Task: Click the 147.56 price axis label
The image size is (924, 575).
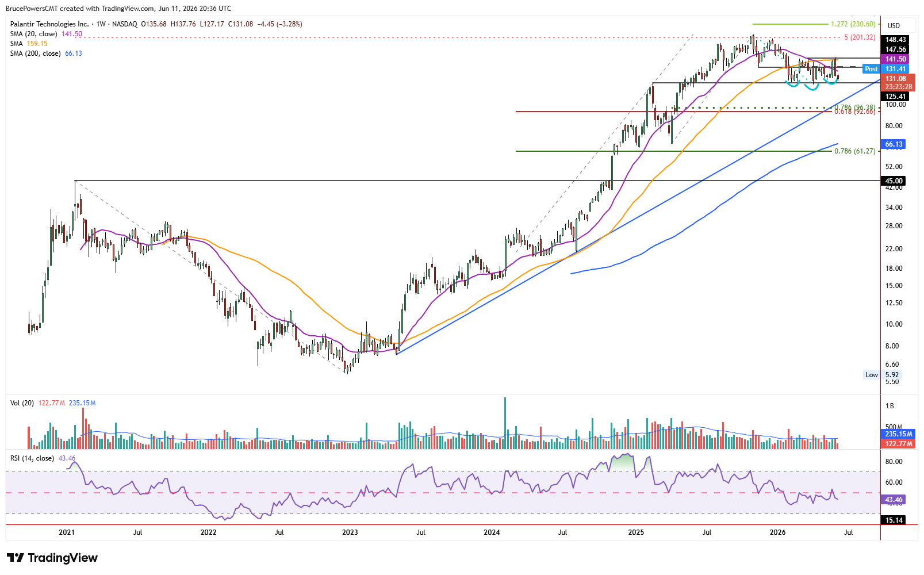Action: (896, 49)
